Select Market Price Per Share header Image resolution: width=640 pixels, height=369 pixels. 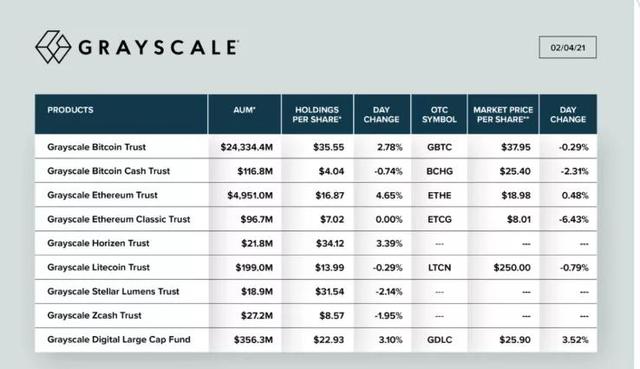[x=503, y=114]
